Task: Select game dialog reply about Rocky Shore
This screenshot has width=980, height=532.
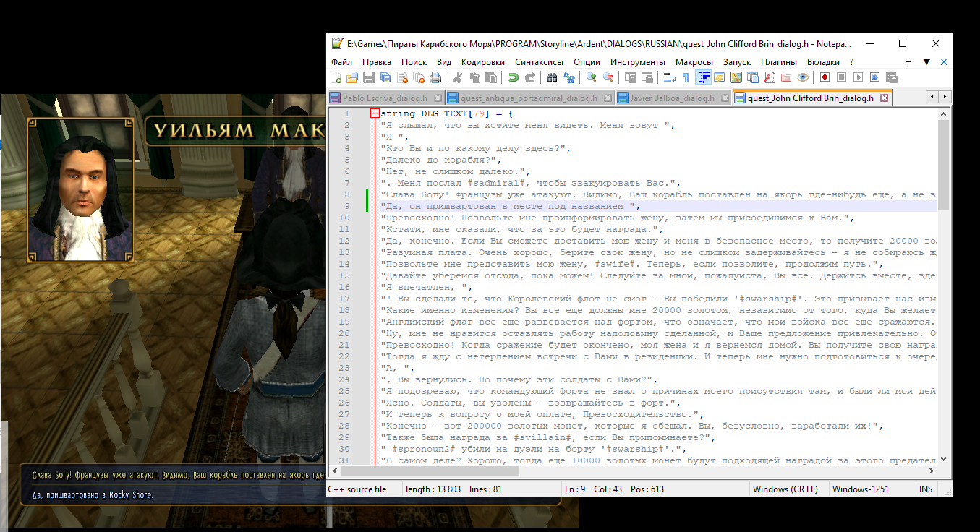Action: [x=93, y=495]
